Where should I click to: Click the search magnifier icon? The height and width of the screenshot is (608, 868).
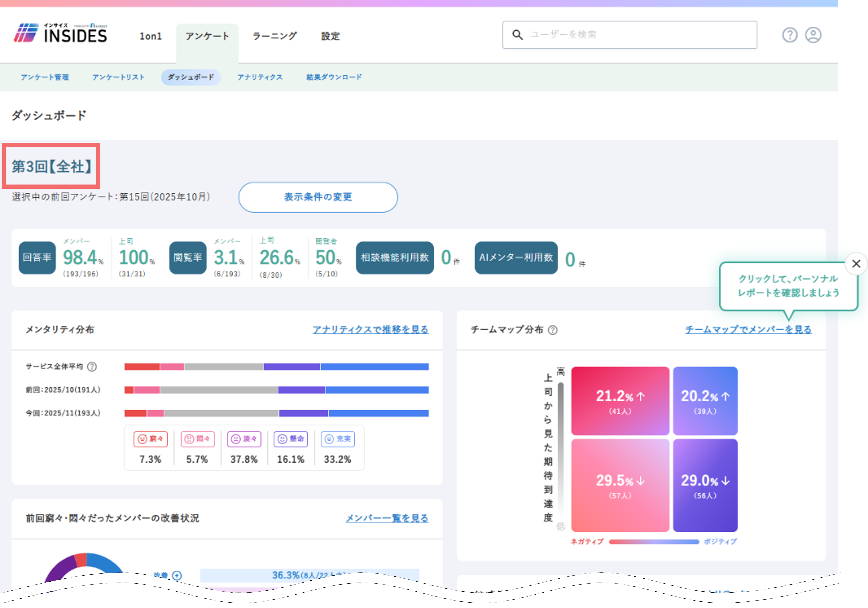click(x=517, y=35)
